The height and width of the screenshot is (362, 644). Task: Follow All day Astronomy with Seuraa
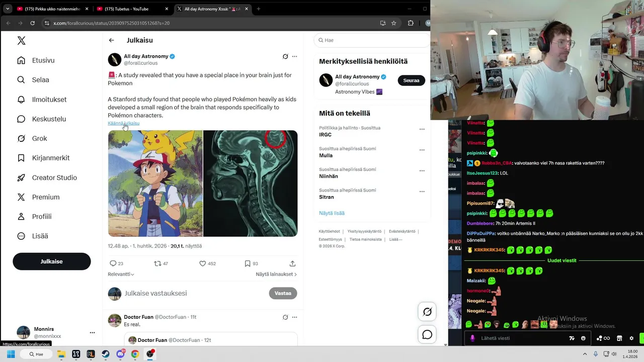[x=411, y=80]
